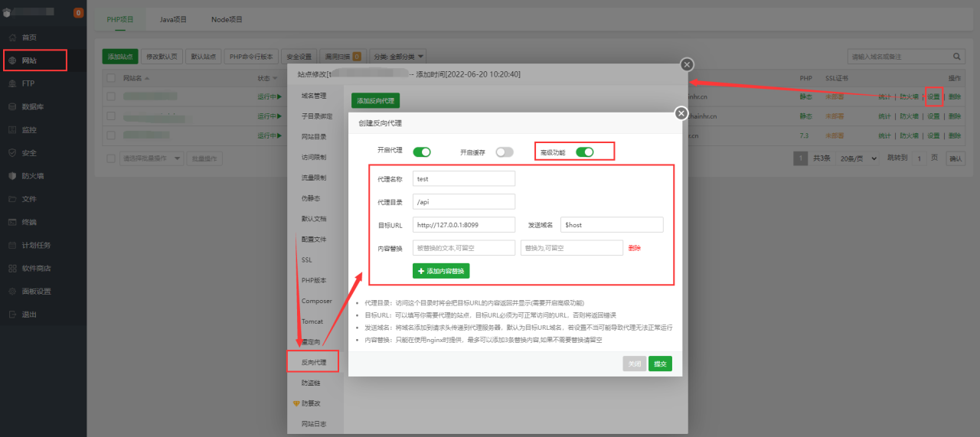Select 反向代理 in the site menu

click(x=313, y=361)
